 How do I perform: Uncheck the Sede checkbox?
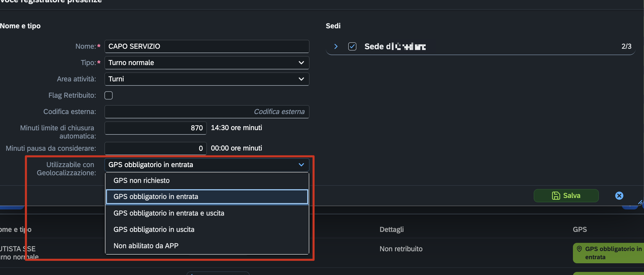pyautogui.click(x=352, y=46)
